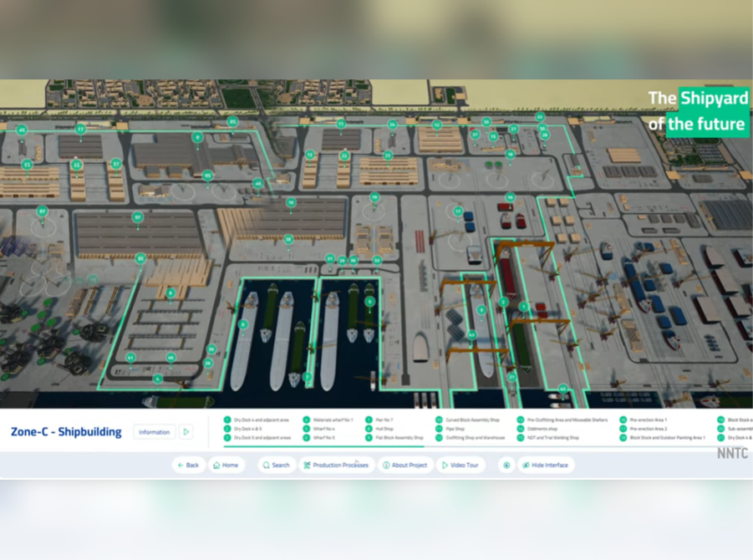Viewport: 753px width, 560px height.
Task: Go back using the Back button
Action: pyautogui.click(x=188, y=465)
